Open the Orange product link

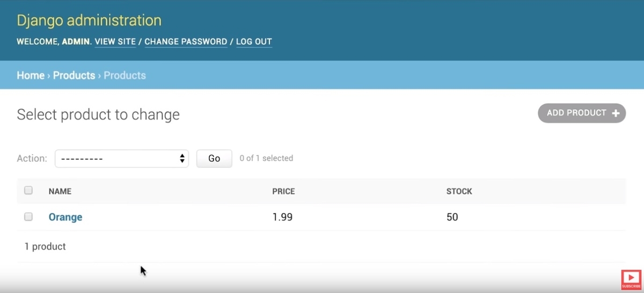point(65,217)
